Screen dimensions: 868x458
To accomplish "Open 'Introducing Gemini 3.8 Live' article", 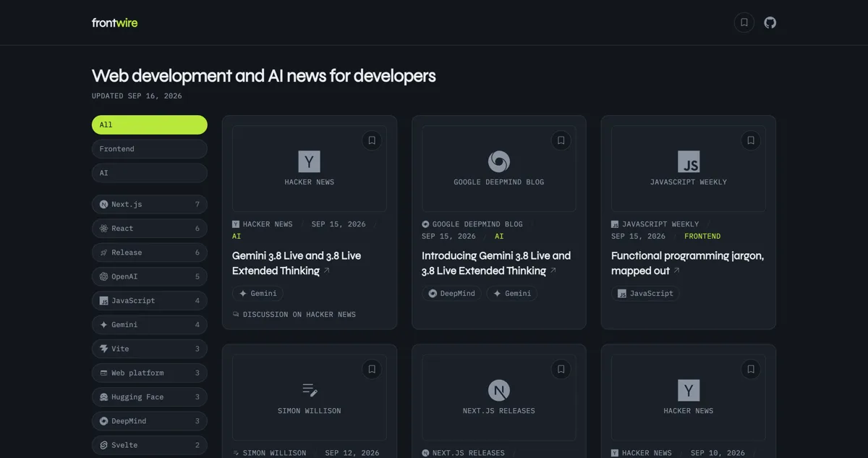I will click(x=496, y=263).
